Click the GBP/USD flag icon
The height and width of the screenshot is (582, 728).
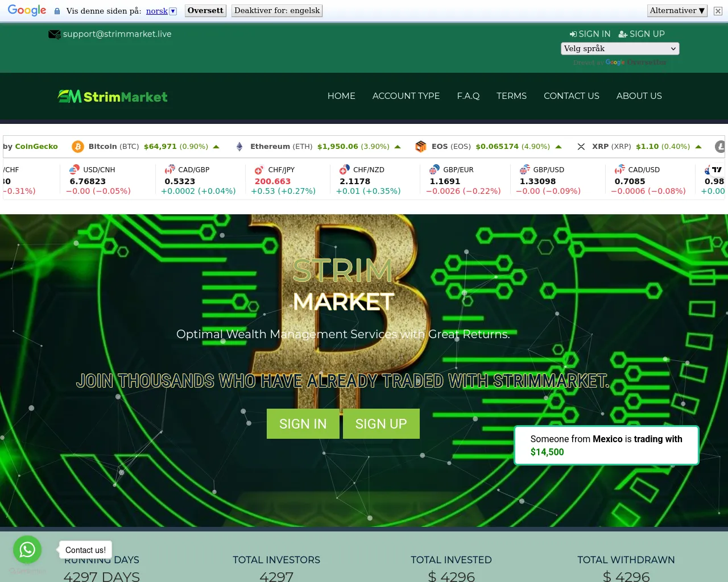click(x=524, y=169)
